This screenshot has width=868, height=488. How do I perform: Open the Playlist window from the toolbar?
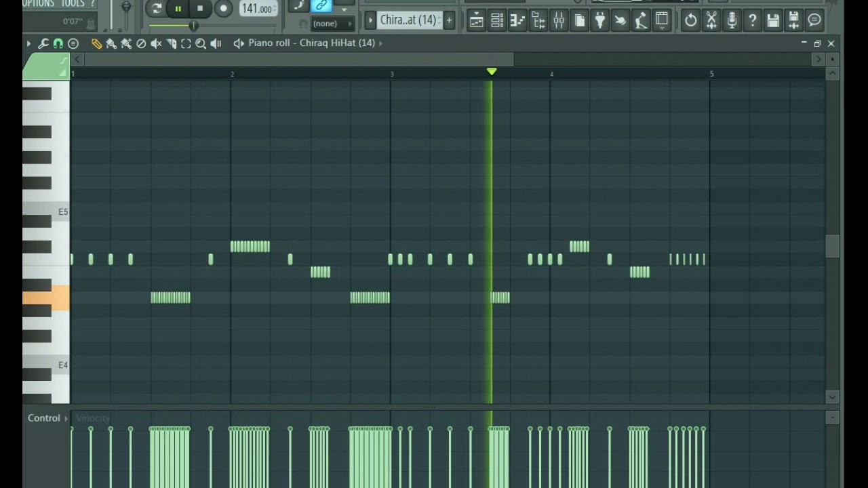[477, 20]
